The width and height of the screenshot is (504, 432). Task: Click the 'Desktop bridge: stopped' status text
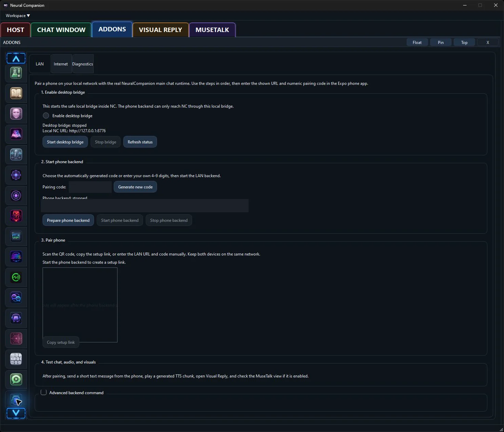point(64,125)
